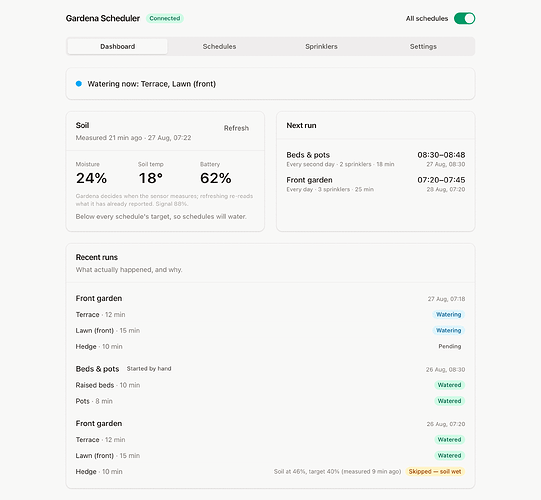Click 'Soil at 46%, target 40%' note
541x500 pixels.
click(337, 471)
